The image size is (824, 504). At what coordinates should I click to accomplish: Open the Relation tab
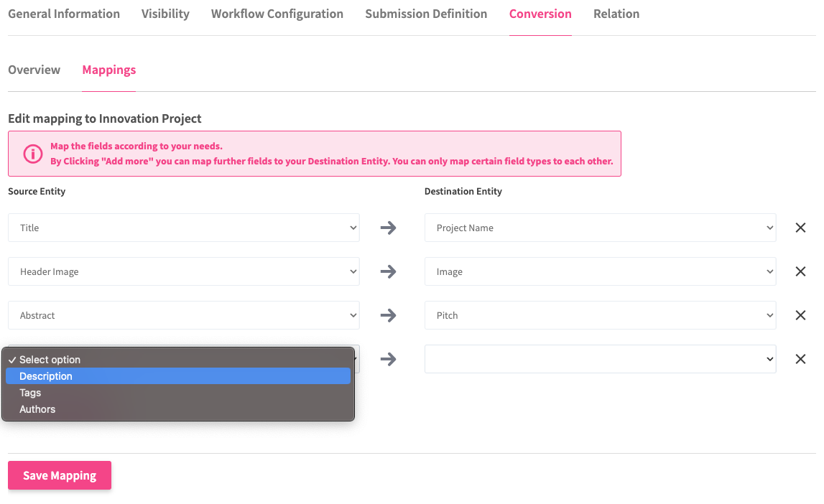[616, 14]
